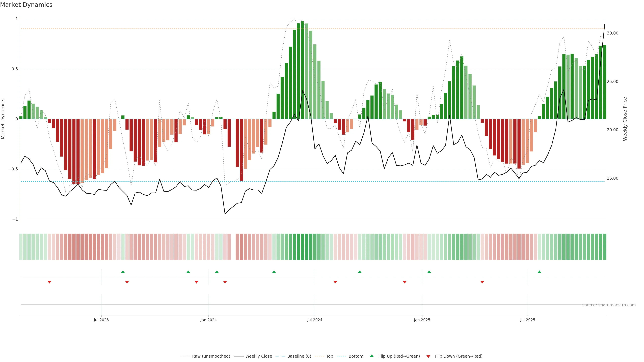Click the most recent red Flip Down marker
Image resolution: width=644 pixels, height=362 pixels.
tap(482, 282)
